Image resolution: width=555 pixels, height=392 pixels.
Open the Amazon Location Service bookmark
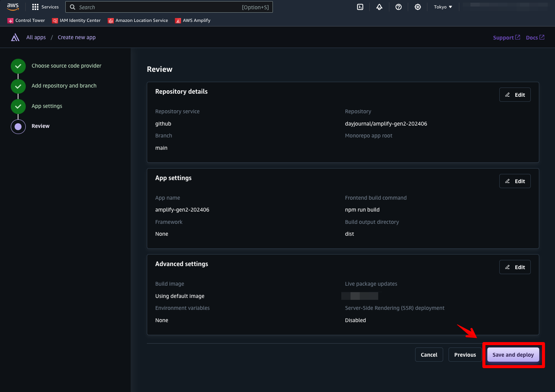[138, 20]
